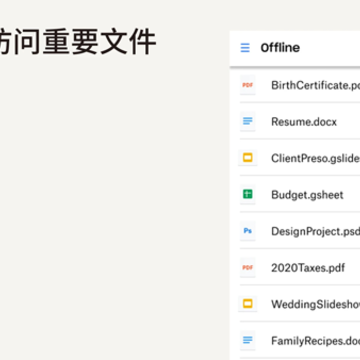Image resolution: width=360 pixels, height=360 pixels.
Task: Open ClientPreso.gslides file name
Action: click(x=315, y=158)
